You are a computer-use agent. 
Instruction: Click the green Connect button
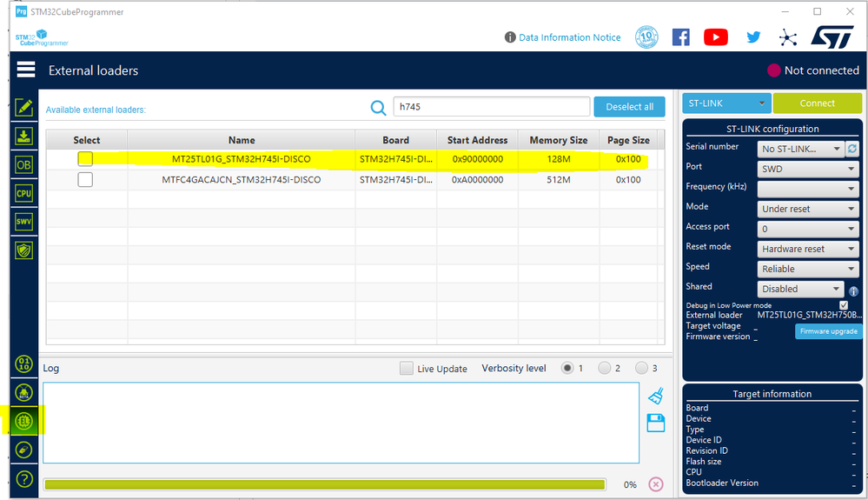click(x=817, y=103)
